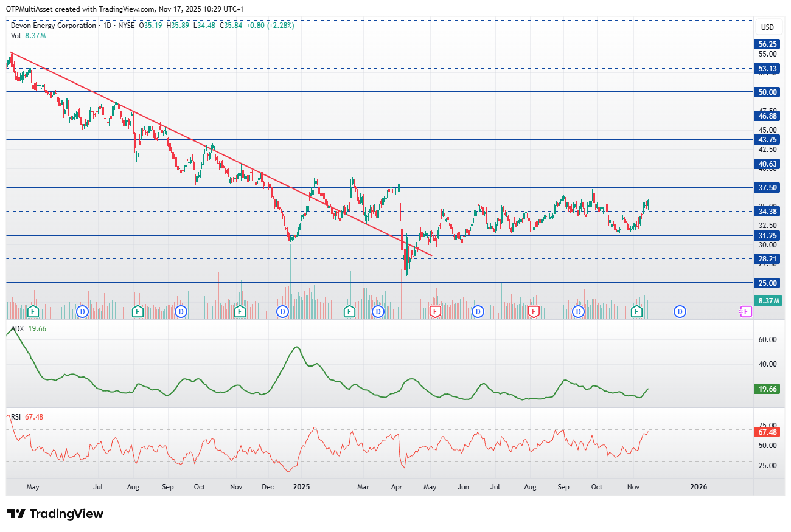
Task: Click the dividend marker in September 2025
Action: pos(579,311)
